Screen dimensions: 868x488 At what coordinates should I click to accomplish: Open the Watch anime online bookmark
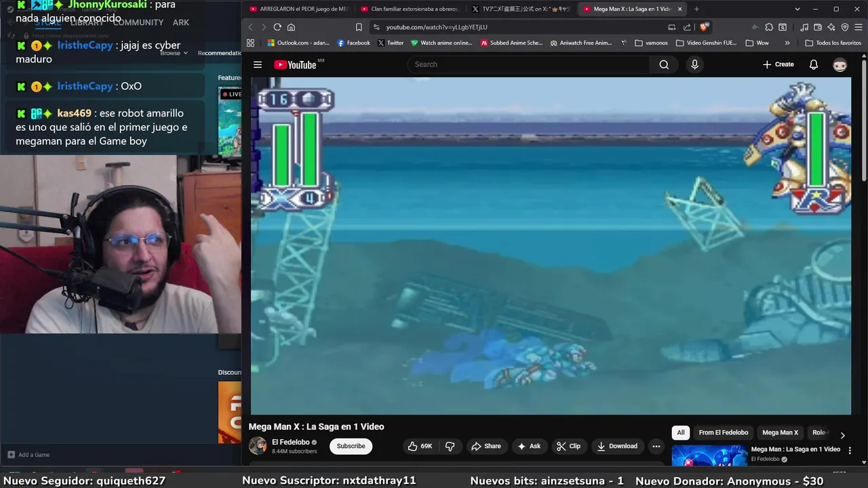441,43
